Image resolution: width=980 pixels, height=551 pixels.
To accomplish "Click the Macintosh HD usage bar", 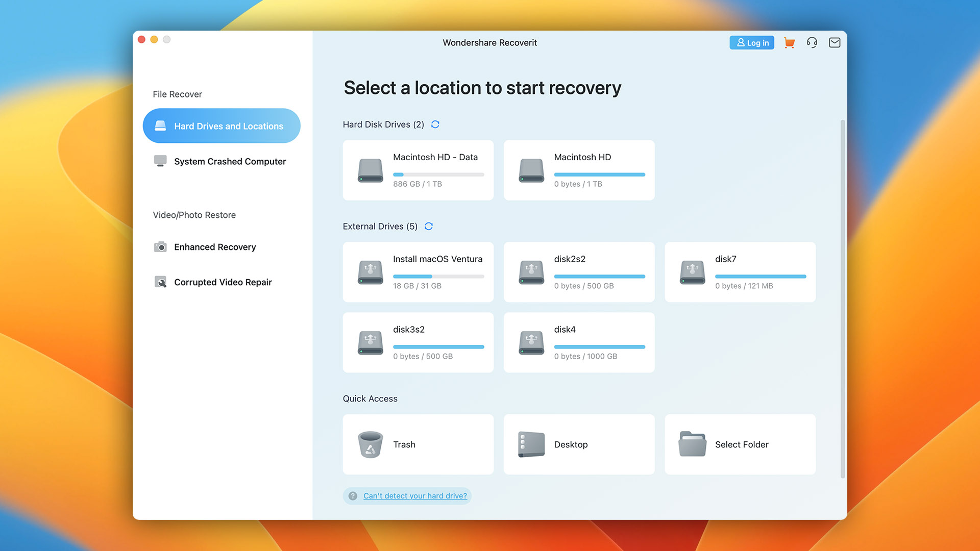I will click(x=600, y=174).
